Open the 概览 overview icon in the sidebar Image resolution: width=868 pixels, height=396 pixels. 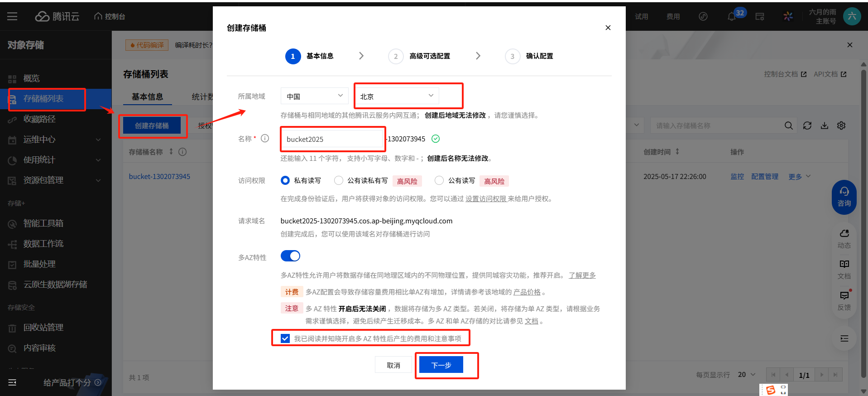pos(12,79)
